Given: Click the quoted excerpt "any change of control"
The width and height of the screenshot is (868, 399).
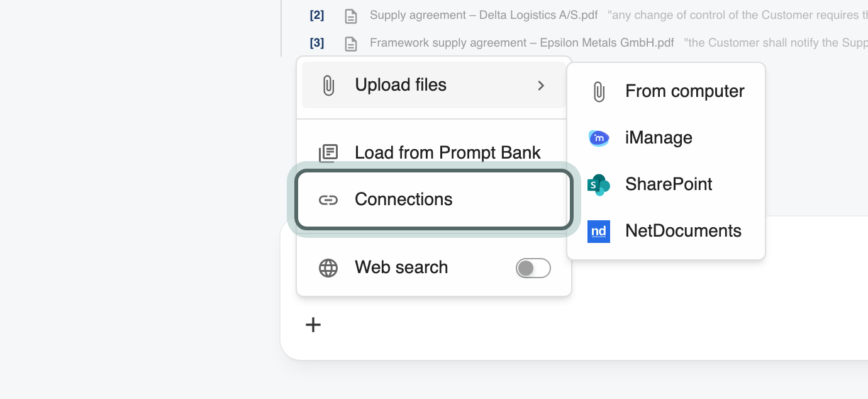Looking at the screenshot, I should click(x=738, y=15).
